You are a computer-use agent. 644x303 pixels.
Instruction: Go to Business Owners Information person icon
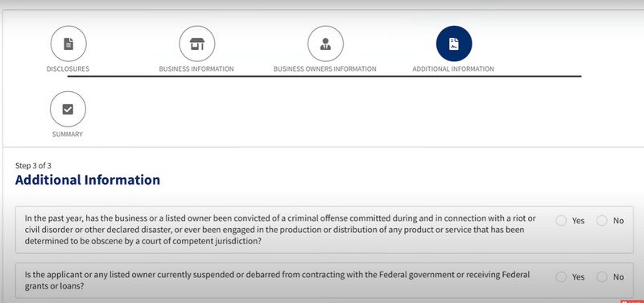[325, 44]
